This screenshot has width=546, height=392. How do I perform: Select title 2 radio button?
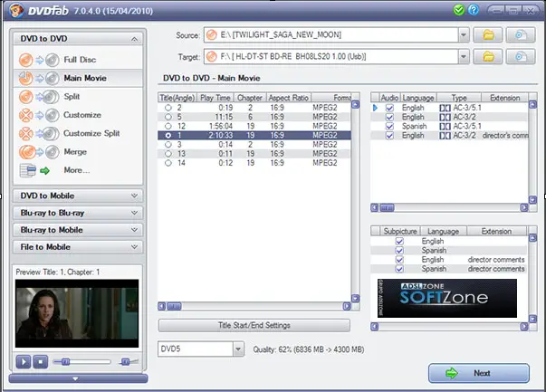pos(168,108)
